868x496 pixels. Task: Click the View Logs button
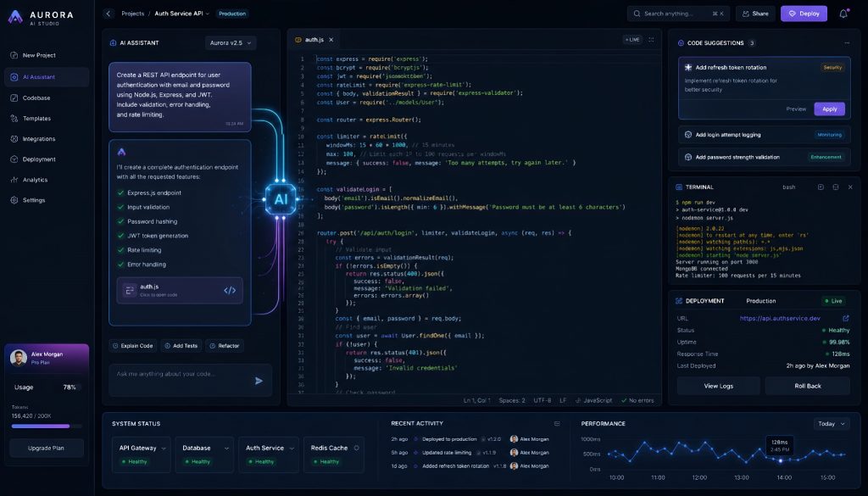click(x=719, y=386)
